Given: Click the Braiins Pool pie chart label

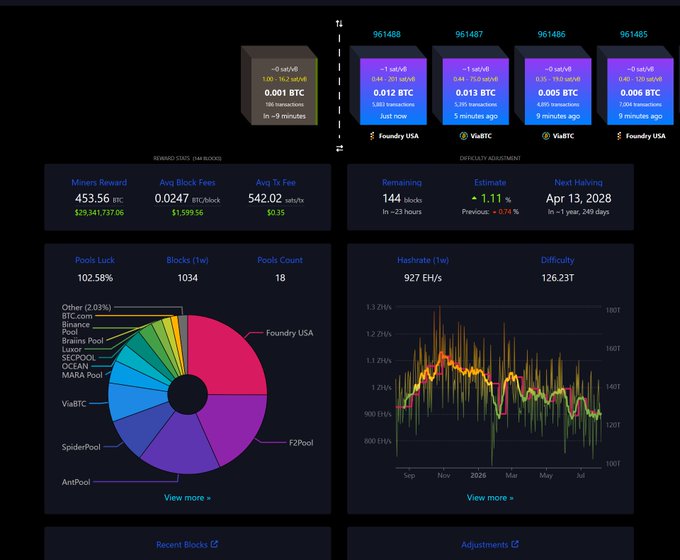Looking at the screenshot, I should click(82, 341).
